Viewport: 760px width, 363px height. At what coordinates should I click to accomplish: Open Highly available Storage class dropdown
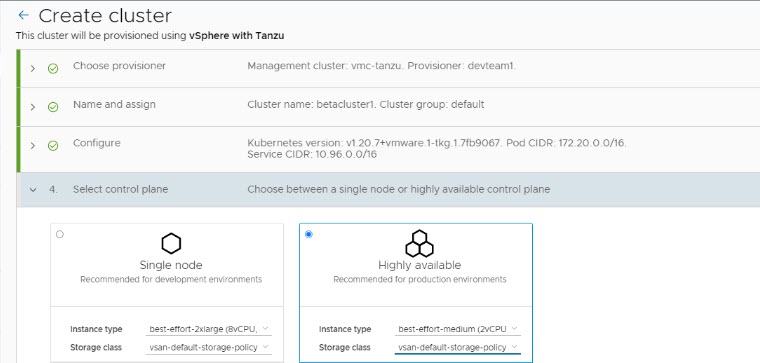(x=458, y=347)
